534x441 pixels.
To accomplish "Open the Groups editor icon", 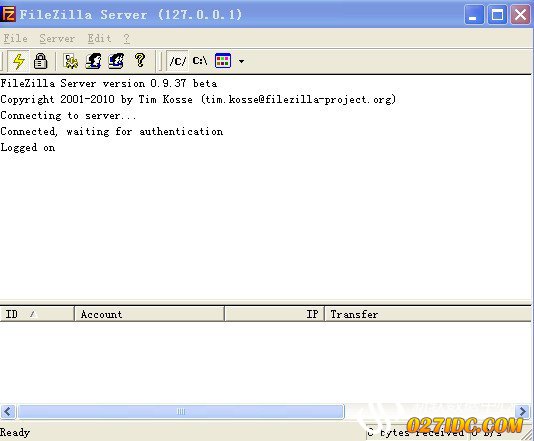I will [116, 61].
